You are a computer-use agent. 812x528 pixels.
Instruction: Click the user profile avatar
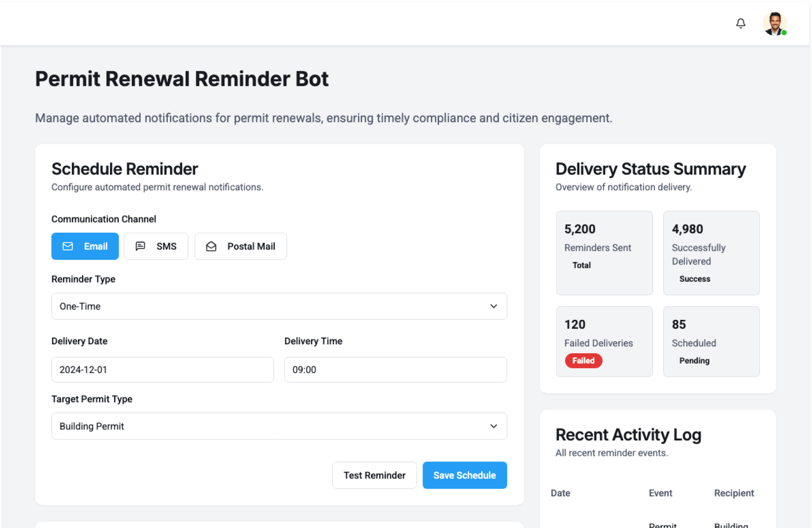pos(774,23)
